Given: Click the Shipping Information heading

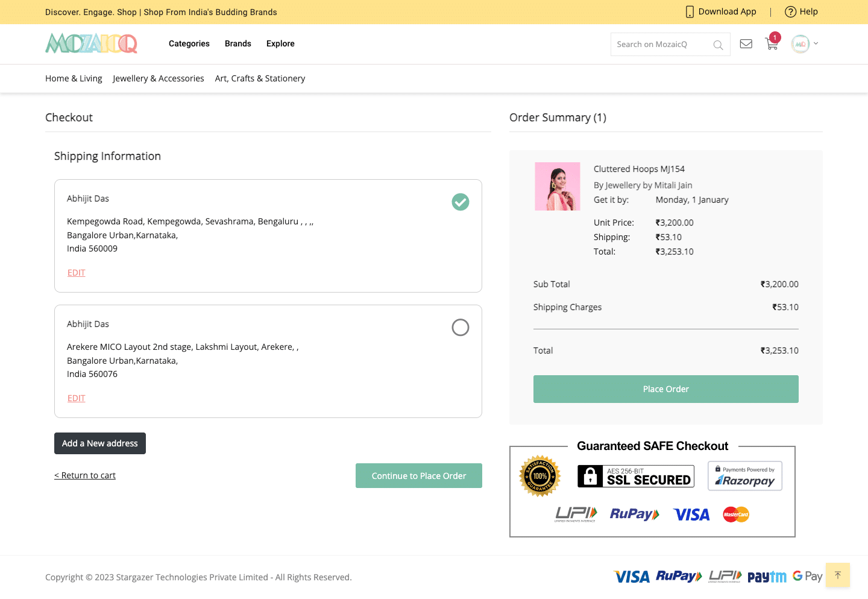Looking at the screenshot, I should pos(107,156).
